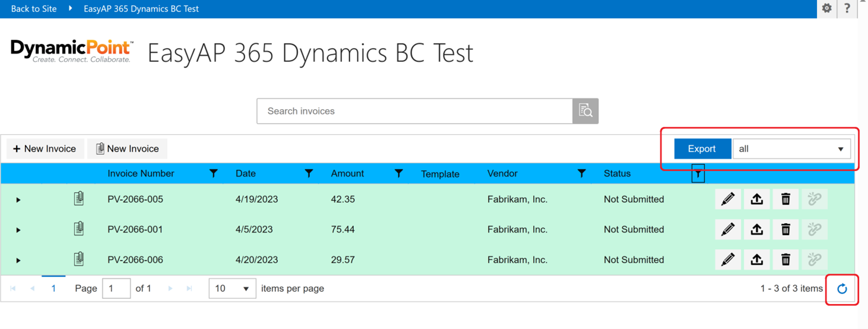868x329 pixels.
Task: Click the link icon for invoice PV-2066-001
Action: [814, 229]
